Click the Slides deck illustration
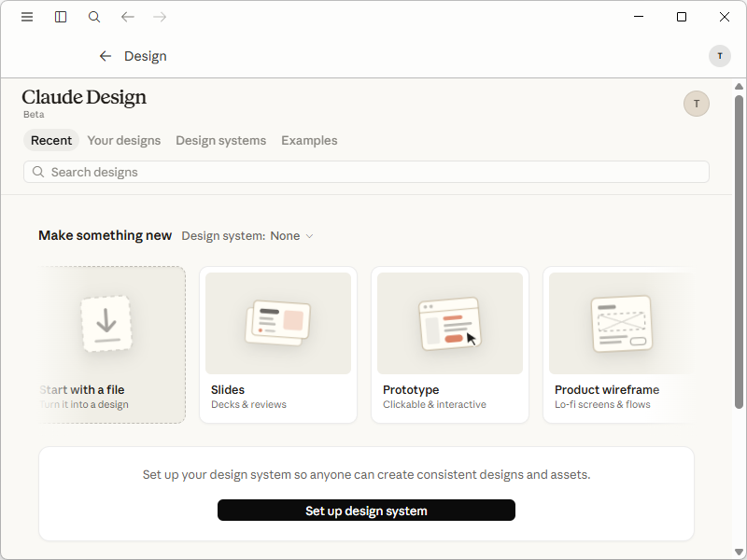The image size is (747, 560). click(277, 323)
